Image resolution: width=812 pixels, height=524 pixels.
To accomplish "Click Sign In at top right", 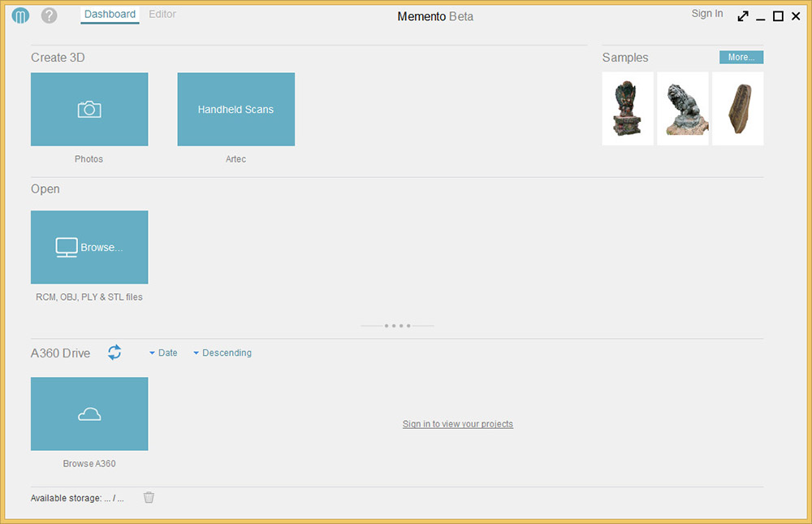I will (707, 14).
